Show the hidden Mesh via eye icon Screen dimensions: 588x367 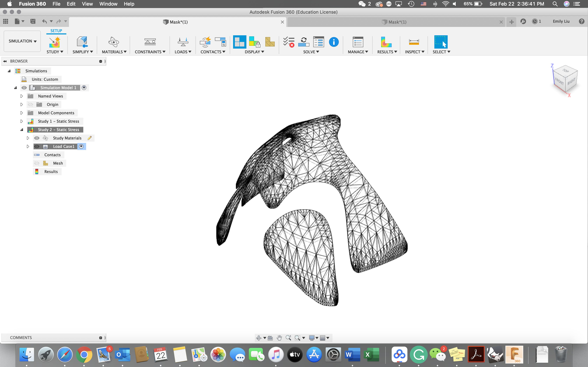[37, 163]
